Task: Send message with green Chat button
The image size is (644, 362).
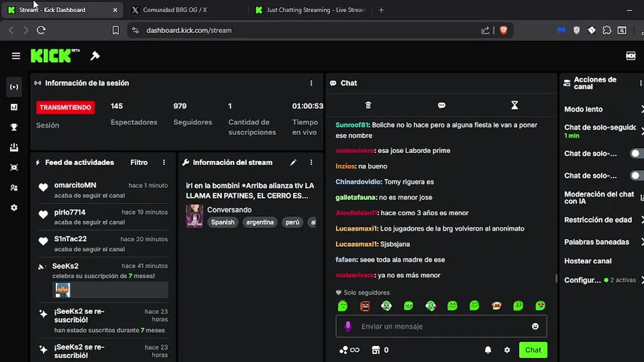Action: pyautogui.click(x=533, y=350)
